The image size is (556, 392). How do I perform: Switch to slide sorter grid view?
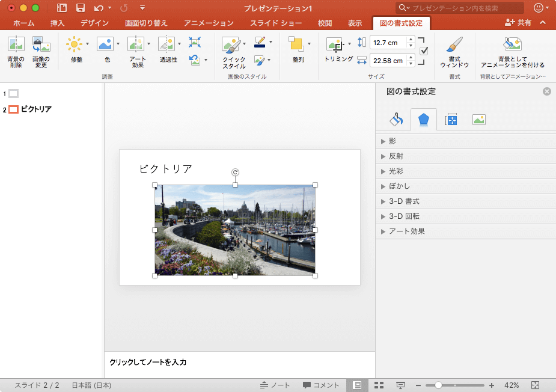(x=379, y=385)
